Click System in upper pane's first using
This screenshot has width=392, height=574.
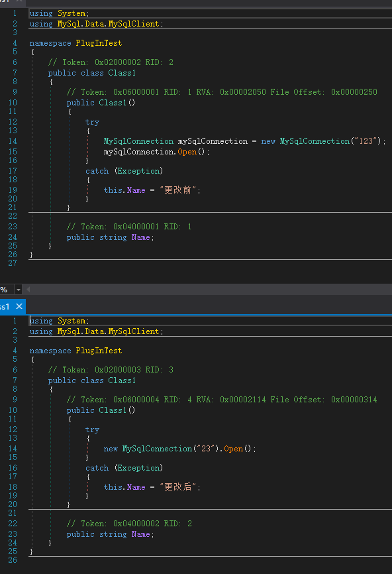[72, 13]
